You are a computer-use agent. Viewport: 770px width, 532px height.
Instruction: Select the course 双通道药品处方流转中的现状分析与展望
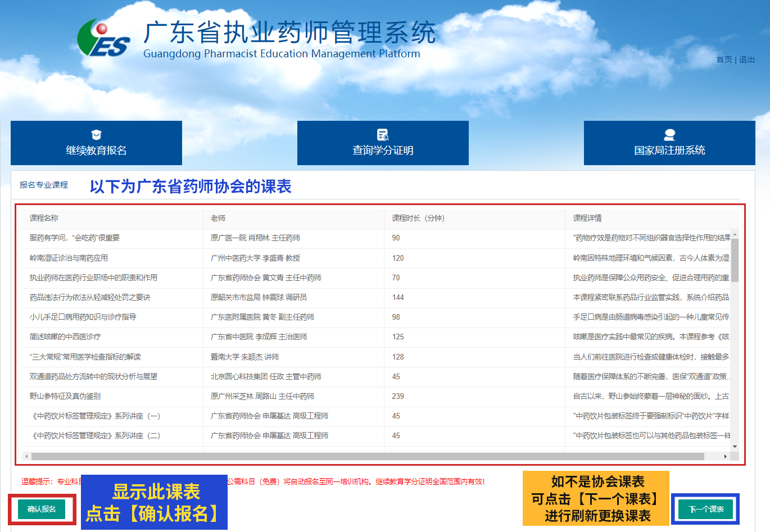(x=93, y=376)
